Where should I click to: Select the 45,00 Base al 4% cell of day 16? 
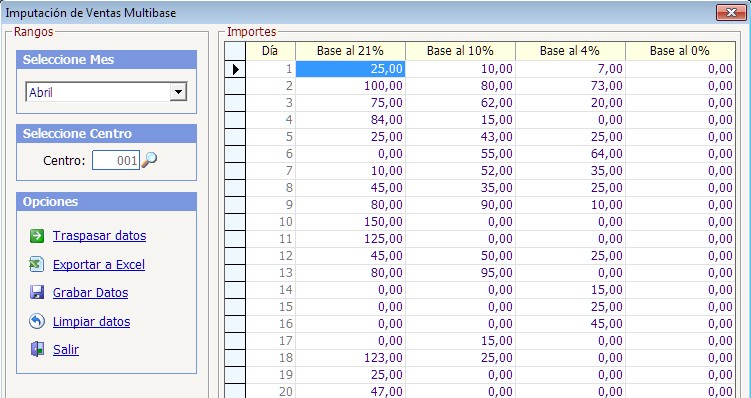pyautogui.click(x=570, y=324)
